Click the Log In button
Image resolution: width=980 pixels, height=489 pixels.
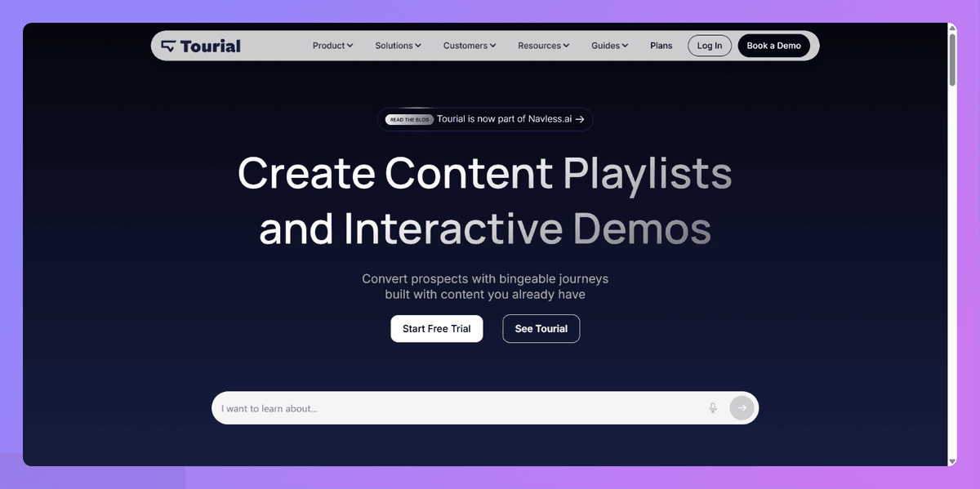(710, 46)
